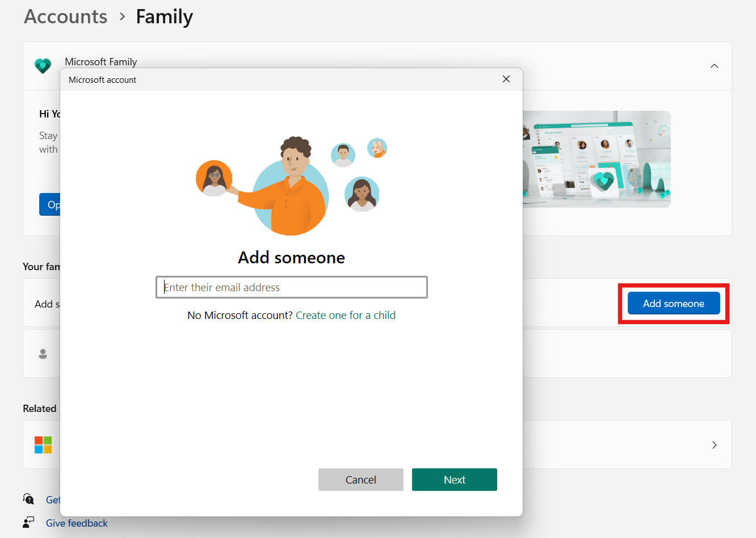The width and height of the screenshot is (756, 538).
Task: Open the Create one for a child link
Action: [346, 315]
